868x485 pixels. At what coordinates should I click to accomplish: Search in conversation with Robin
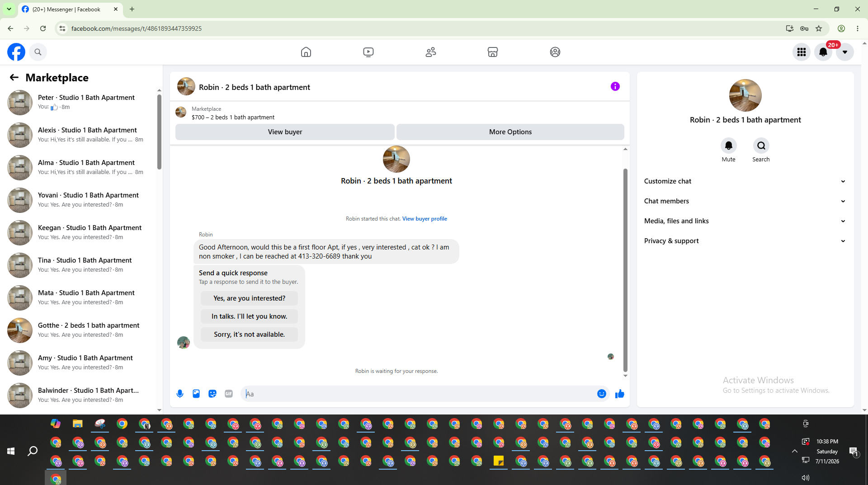(x=761, y=146)
